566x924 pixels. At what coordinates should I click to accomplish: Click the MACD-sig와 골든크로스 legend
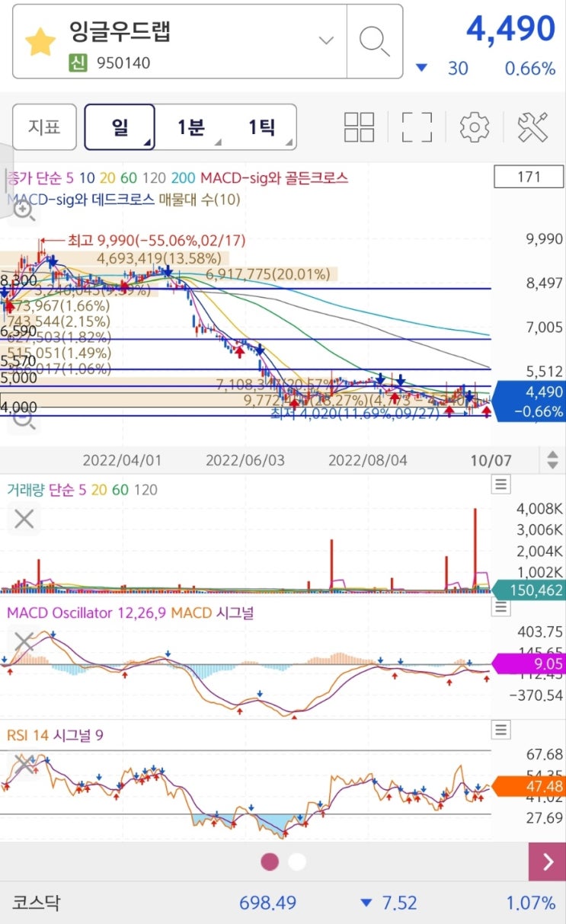click(x=274, y=177)
